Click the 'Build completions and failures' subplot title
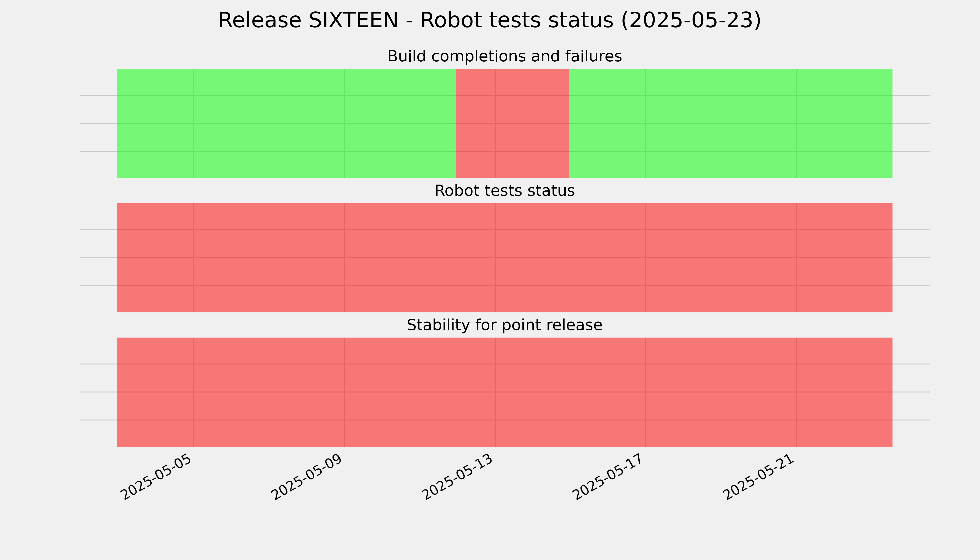Viewport: 980px width, 560px height. [504, 56]
